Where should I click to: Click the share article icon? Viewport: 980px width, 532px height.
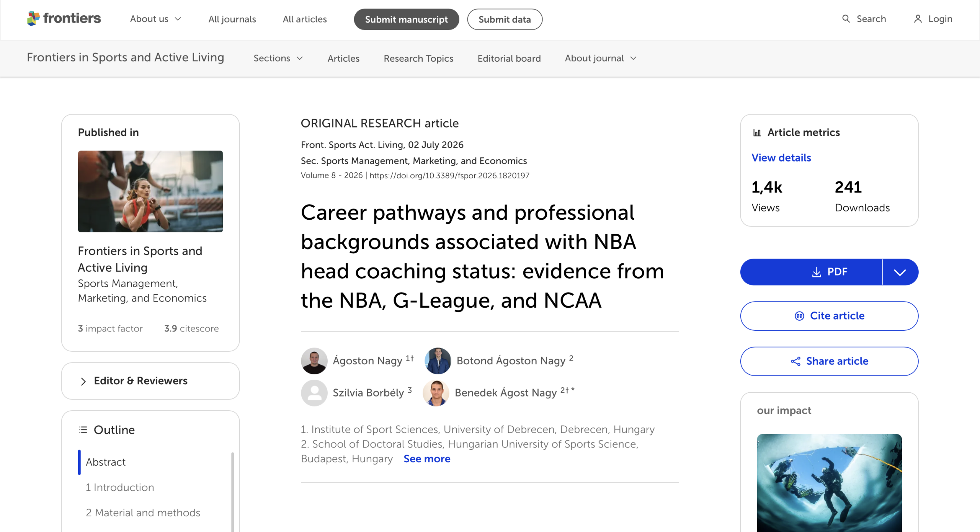(795, 361)
